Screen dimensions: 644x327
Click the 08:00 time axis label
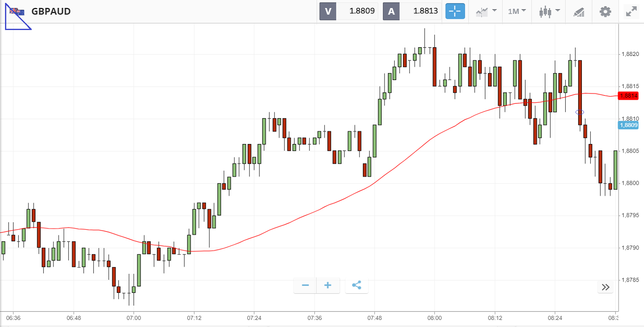(x=435, y=317)
